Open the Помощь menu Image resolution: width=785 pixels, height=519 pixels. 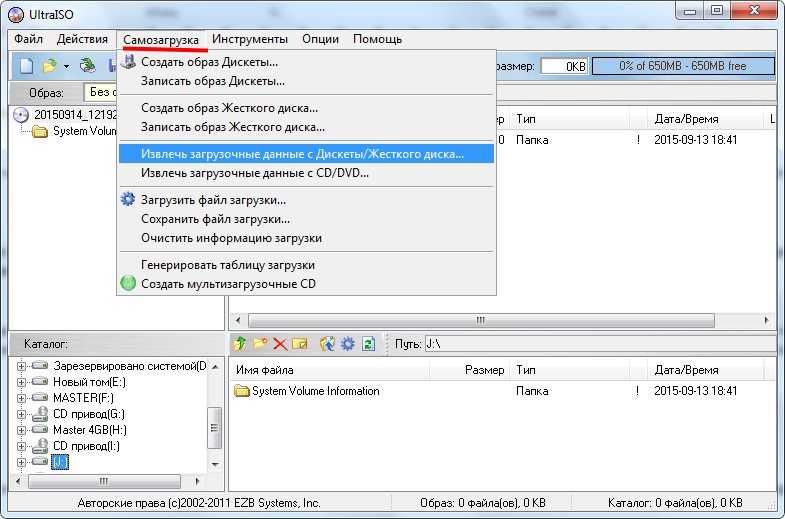tap(377, 39)
